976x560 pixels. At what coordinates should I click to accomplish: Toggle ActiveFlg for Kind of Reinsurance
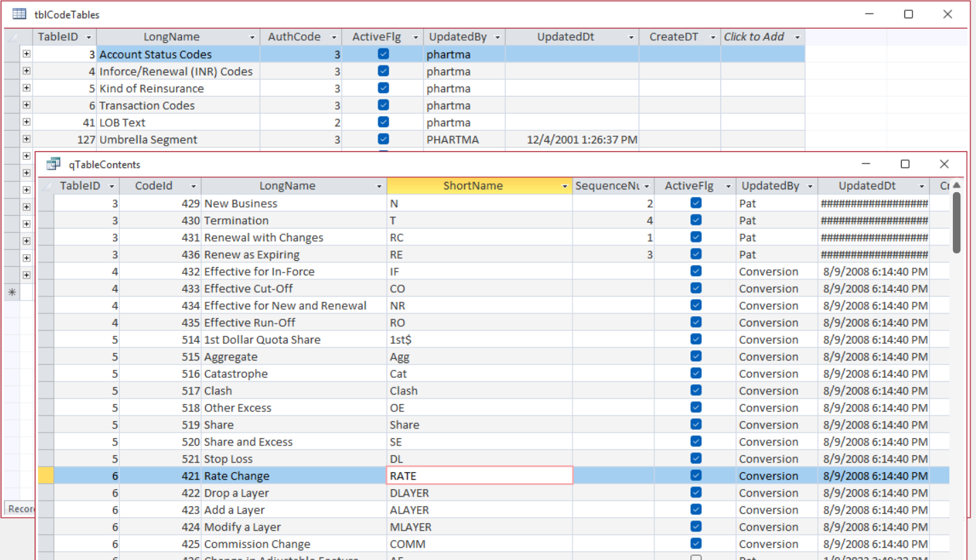(383, 88)
